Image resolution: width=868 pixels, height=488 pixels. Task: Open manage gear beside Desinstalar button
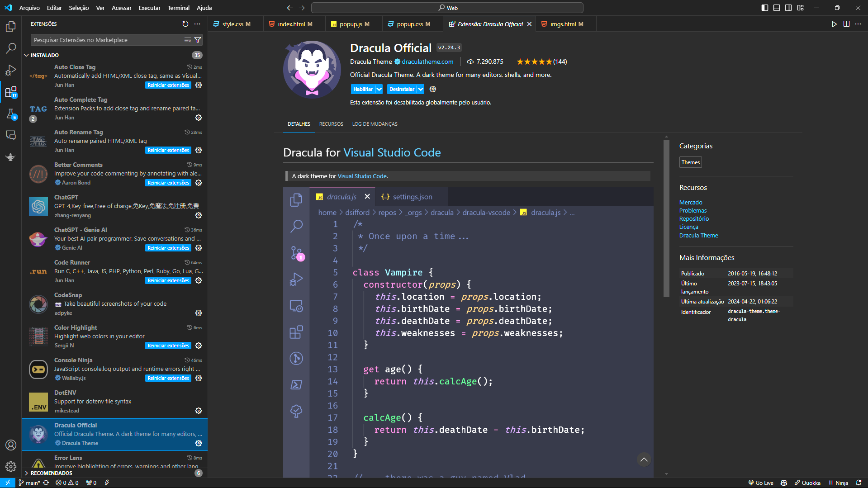pos(433,89)
